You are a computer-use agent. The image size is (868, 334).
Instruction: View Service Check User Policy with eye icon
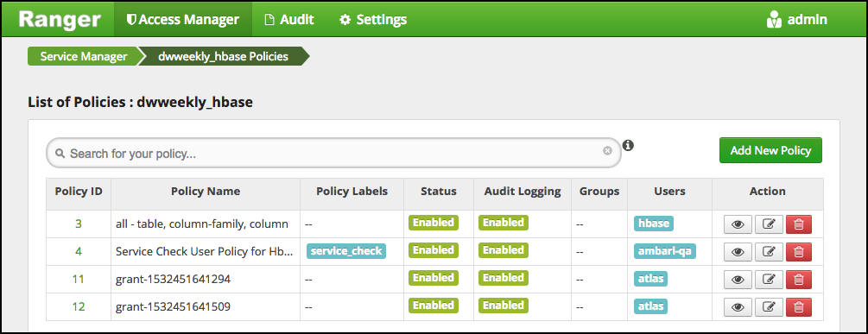click(x=738, y=252)
